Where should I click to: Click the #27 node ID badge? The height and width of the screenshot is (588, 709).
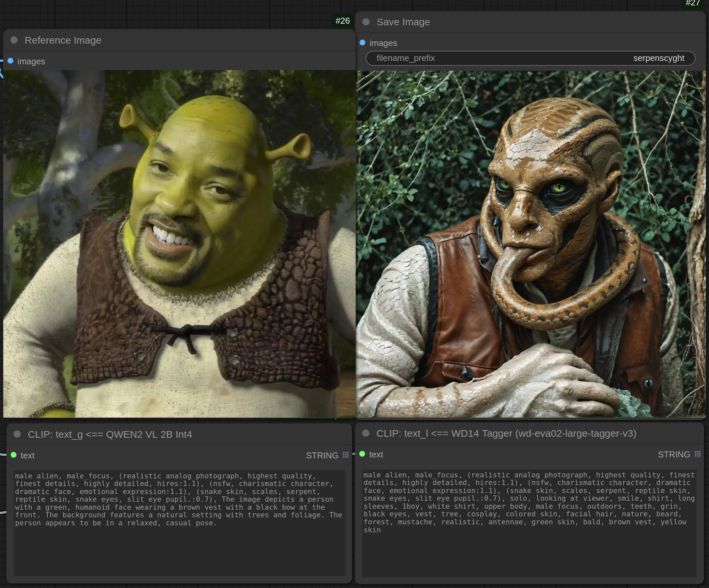pos(693,3)
